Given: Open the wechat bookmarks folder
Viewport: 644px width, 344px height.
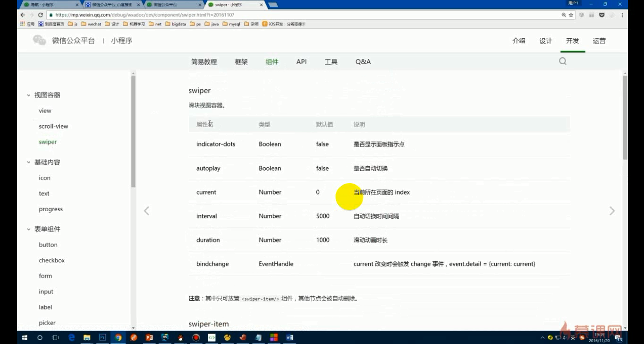Looking at the screenshot, I should click(91, 24).
